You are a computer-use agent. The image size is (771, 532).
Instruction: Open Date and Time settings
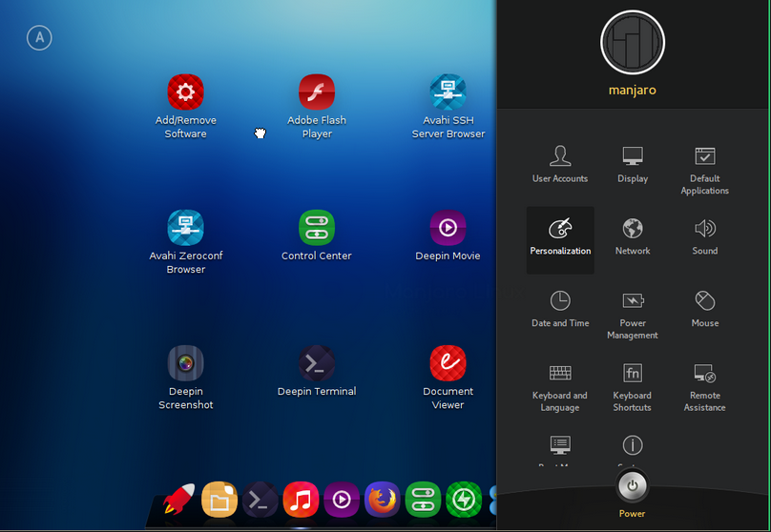[560, 309]
